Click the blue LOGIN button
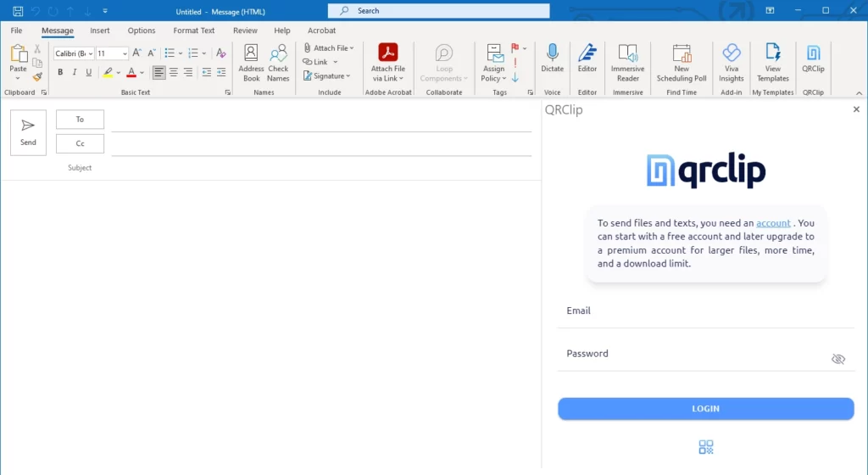The image size is (868, 475). point(706,409)
